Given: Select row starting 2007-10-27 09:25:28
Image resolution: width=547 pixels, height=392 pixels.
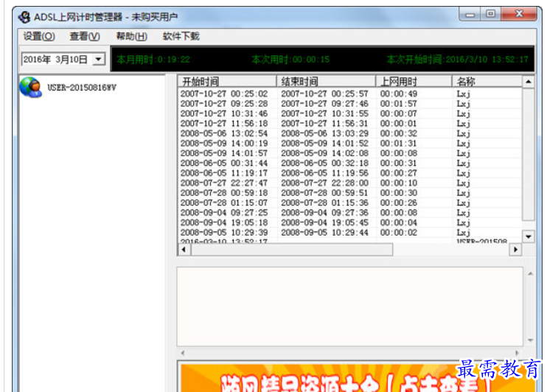Looking at the screenshot, I should [350, 104].
